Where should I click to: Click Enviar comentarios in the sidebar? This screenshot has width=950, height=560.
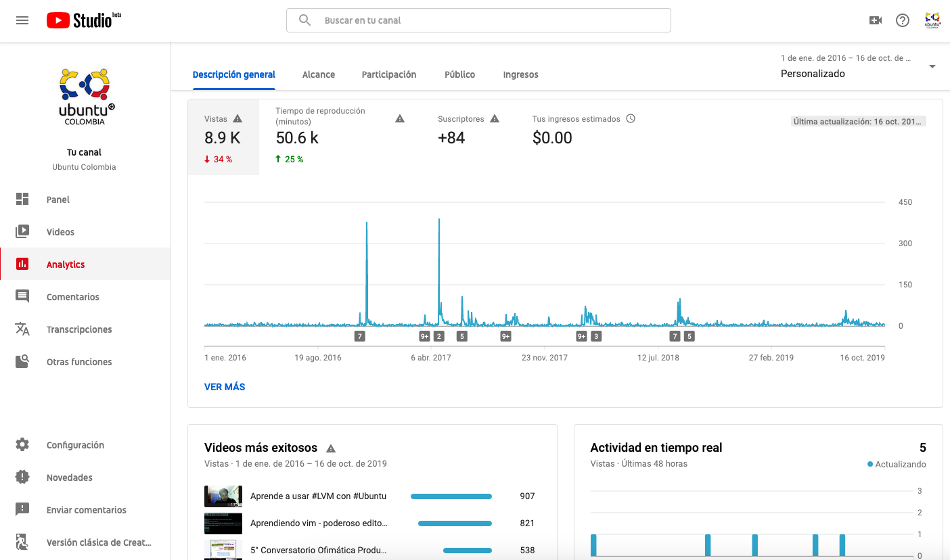[x=85, y=509]
